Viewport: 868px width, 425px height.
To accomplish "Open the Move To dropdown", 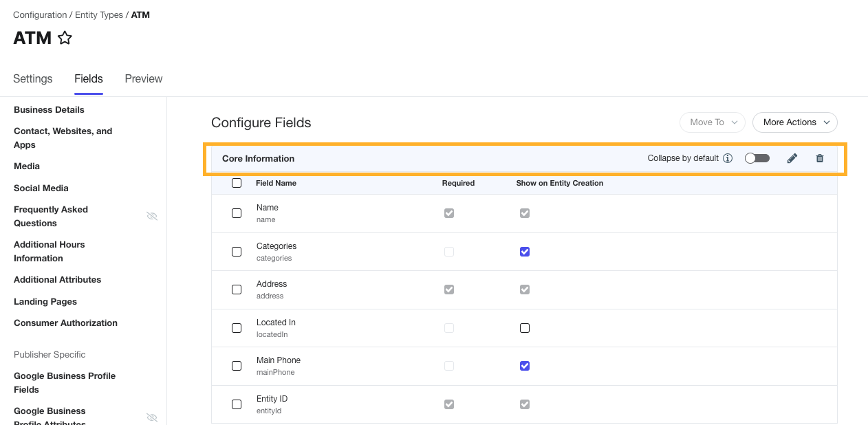I will [712, 122].
